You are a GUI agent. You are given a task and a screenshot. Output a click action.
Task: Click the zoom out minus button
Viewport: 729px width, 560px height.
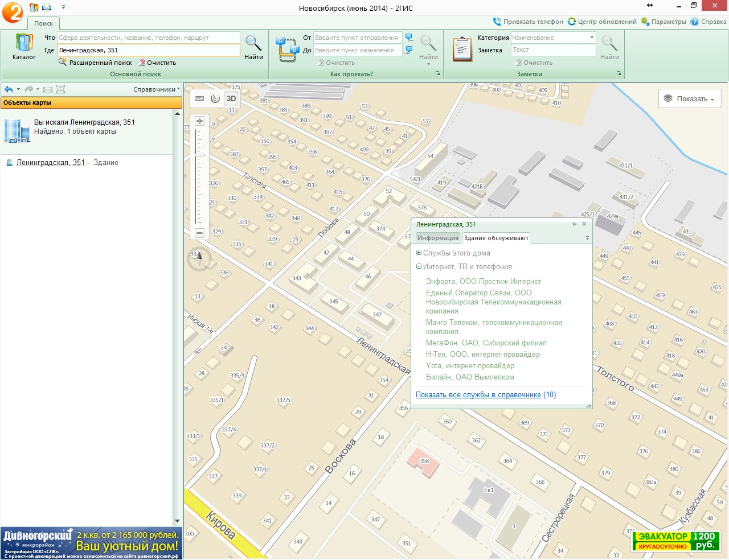pos(199,233)
